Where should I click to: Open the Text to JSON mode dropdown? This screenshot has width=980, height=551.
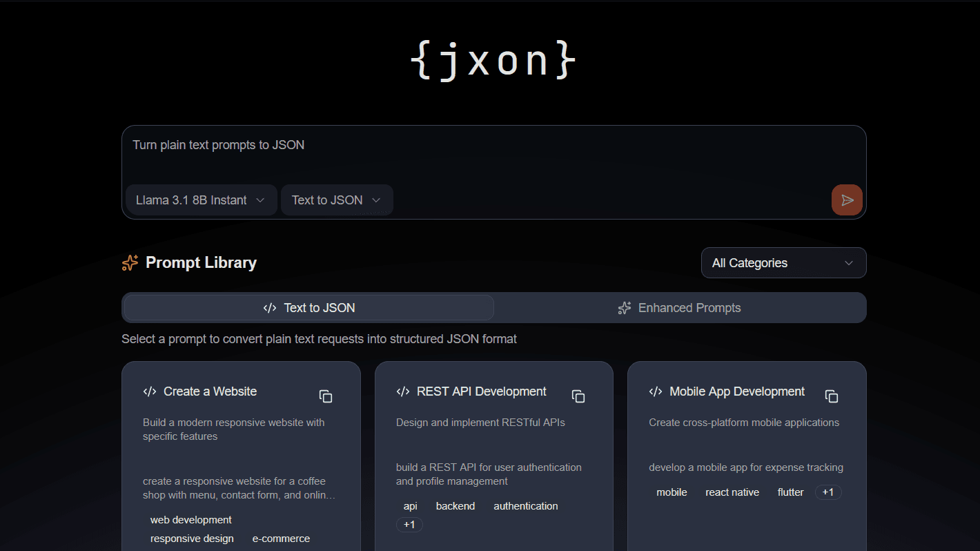337,200
